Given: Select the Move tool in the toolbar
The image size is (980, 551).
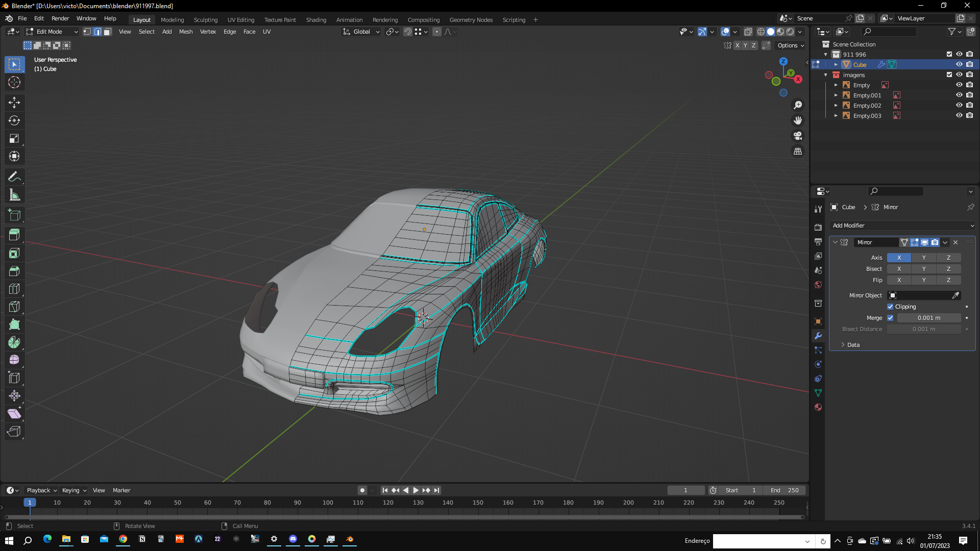Looking at the screenshot, I should pos(14,103).
